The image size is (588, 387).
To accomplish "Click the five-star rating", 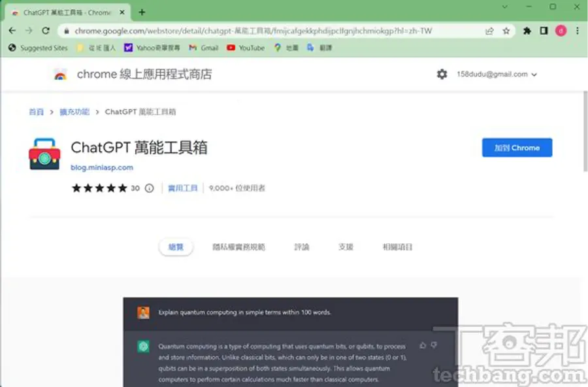I will coord(99,188).
